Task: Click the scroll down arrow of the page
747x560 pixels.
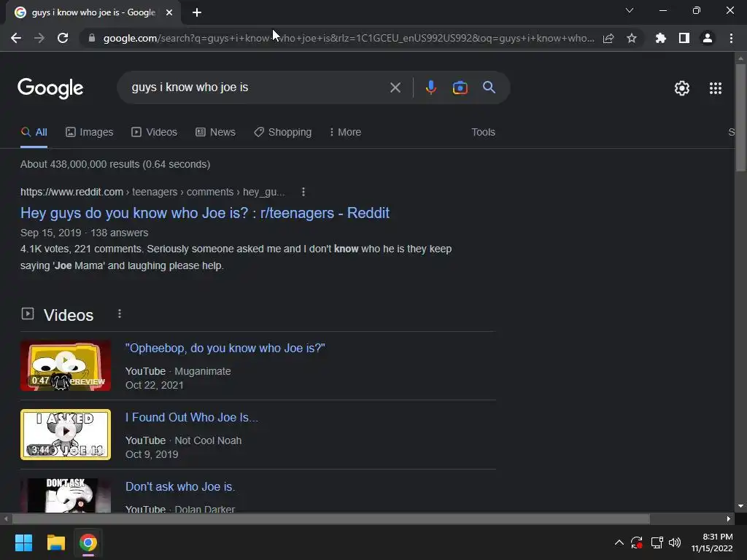Action: tap(740, 506)
